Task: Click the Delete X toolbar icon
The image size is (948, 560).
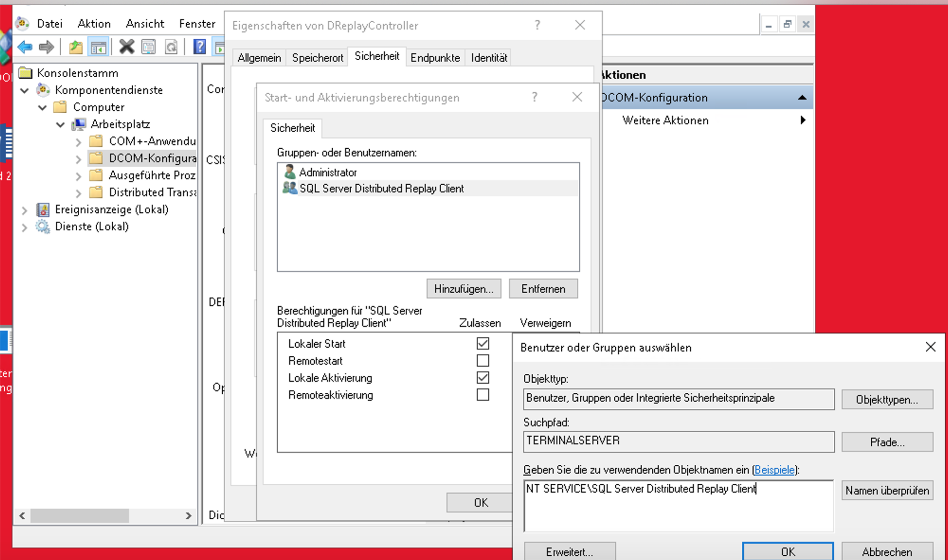Action: (127, 46)
